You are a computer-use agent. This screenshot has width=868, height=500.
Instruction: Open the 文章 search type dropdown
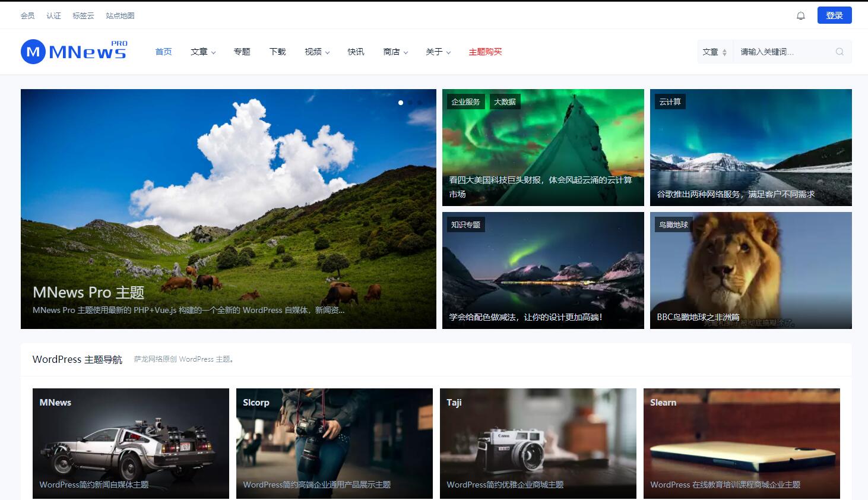pos(715,52)
